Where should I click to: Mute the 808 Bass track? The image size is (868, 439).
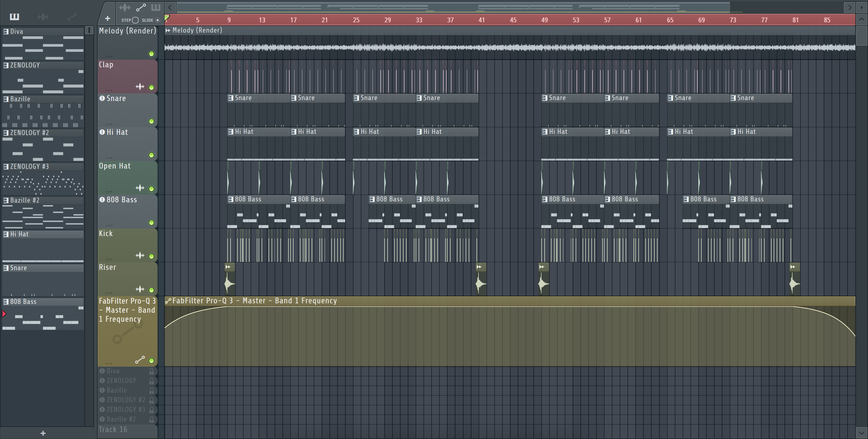152,223
